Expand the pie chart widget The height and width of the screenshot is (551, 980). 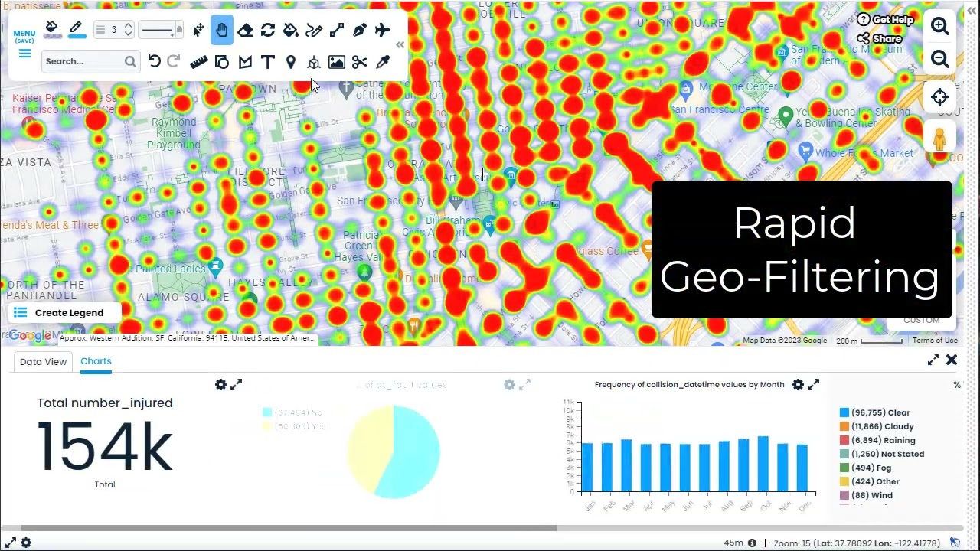525,385
